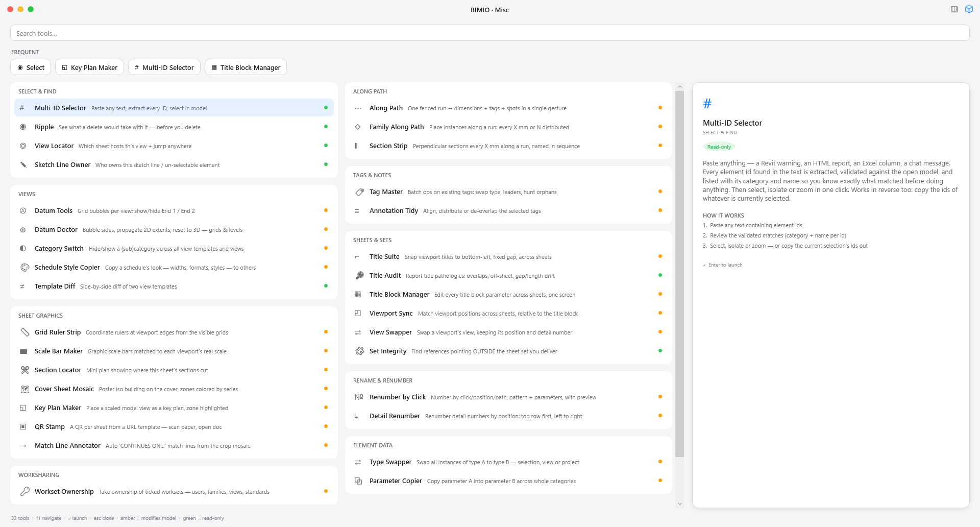Click the Annotation Tidy lines icon

pos(357,211)
